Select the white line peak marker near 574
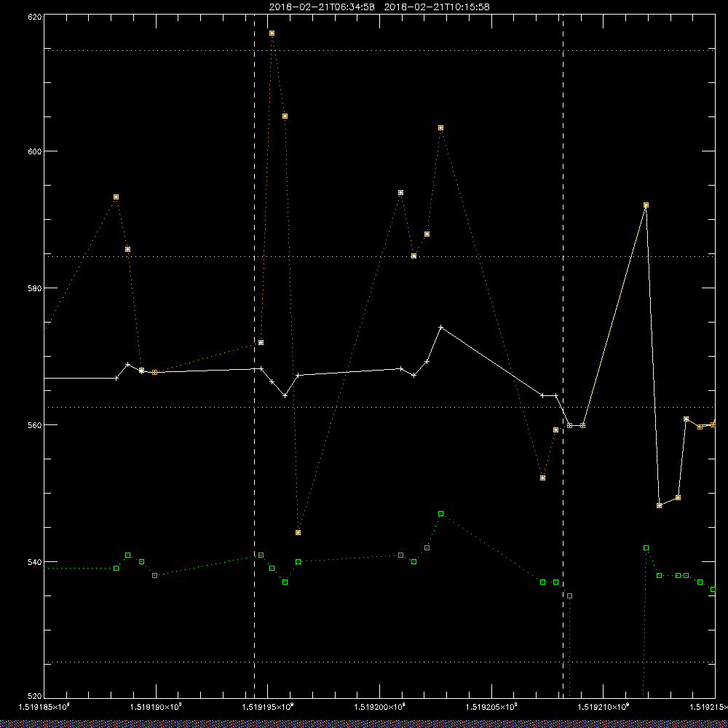728x728 pixels. point(441,328)
